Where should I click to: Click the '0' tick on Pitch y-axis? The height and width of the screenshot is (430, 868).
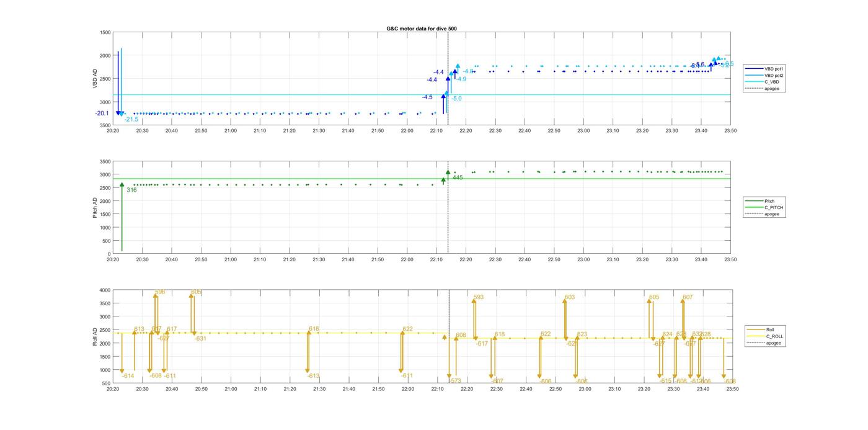(109, 254)
